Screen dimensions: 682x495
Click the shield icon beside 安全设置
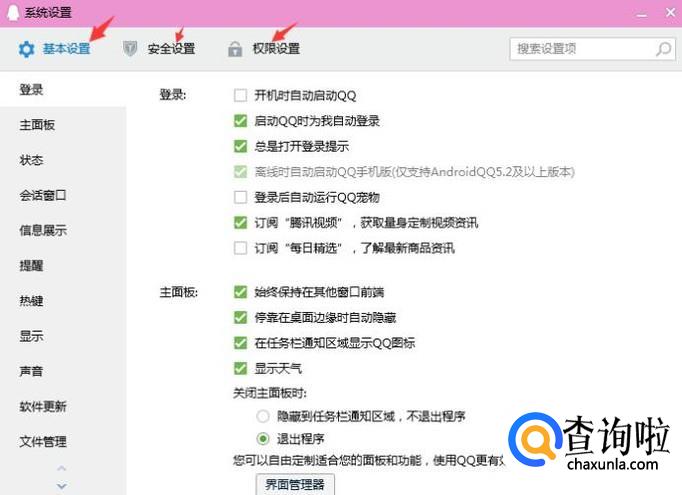(130, 49)
